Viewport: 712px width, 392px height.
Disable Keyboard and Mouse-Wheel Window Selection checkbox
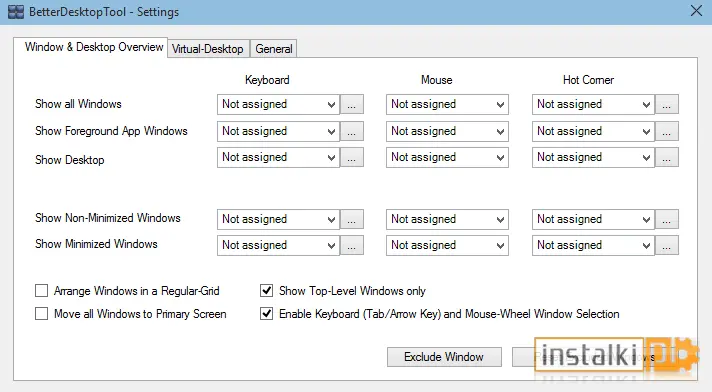(267, 313)
